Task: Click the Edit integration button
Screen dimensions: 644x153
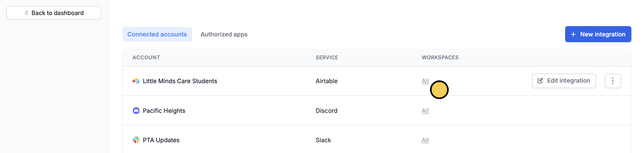Action: tap(564, 81)
